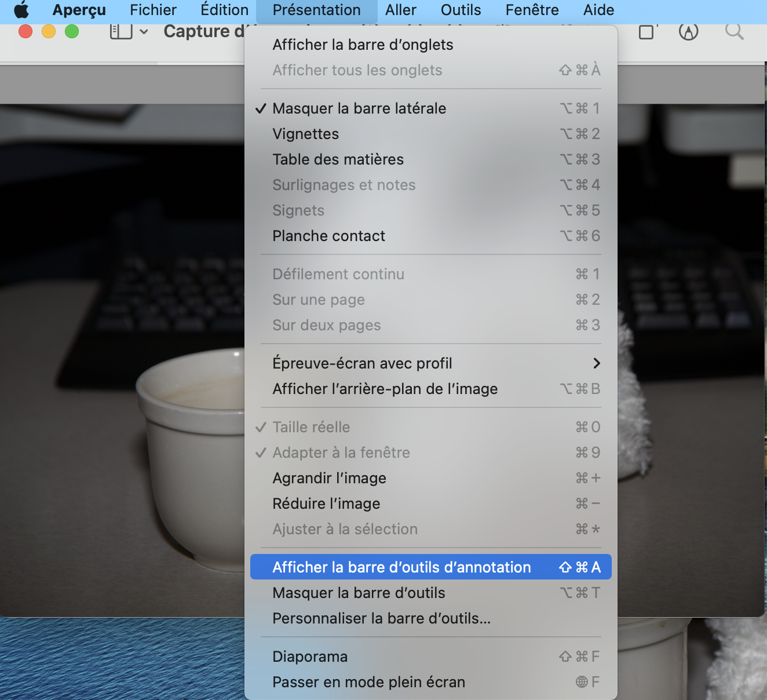767x700 pixels.
Task: Choose Signets in the menu
Action: (x=431, y=210)
